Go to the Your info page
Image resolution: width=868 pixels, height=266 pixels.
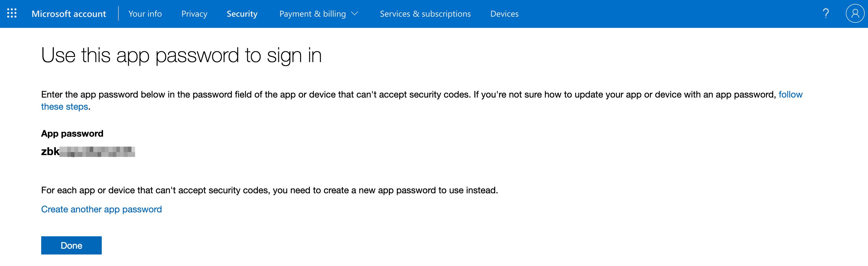pos(145,14)
